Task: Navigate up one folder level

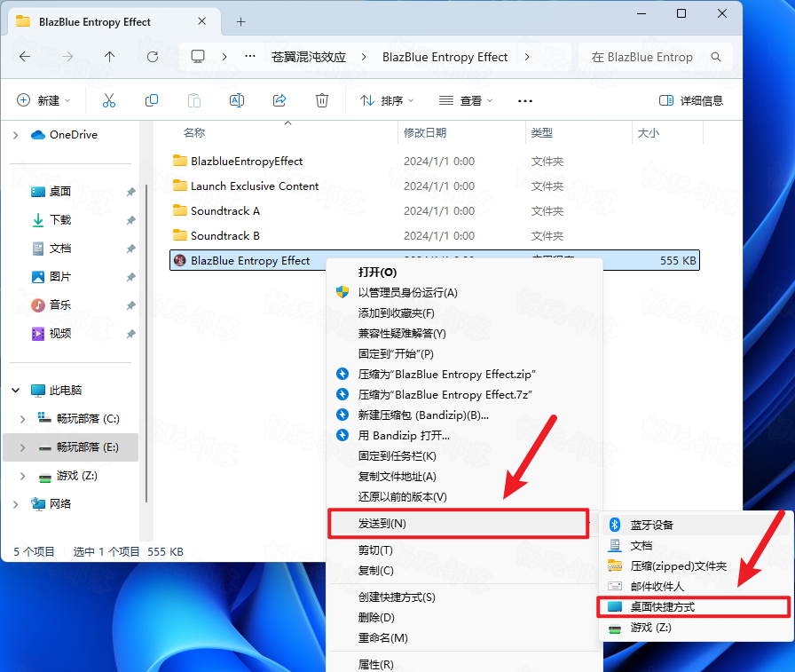Action: (109, 57)
